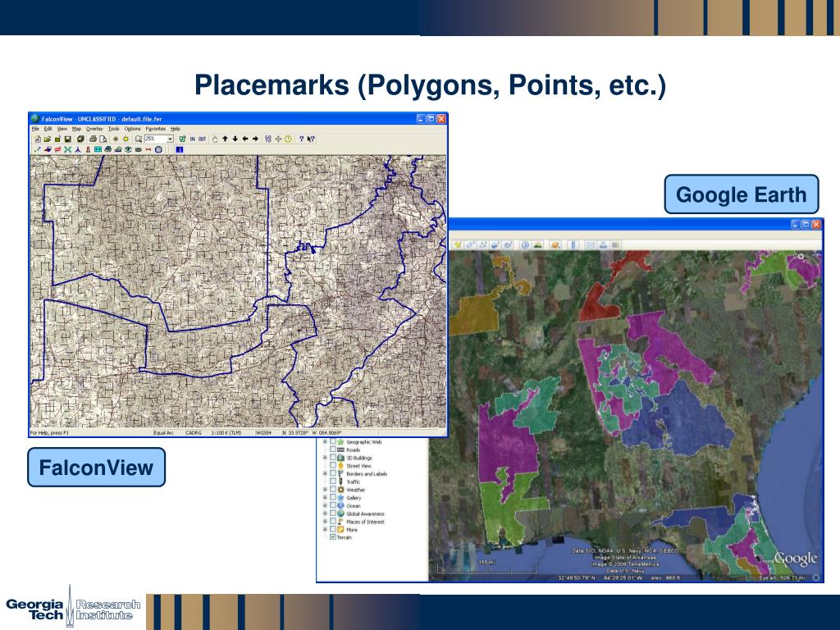Viewport: 840px width, 630px height.
Task: Open the Overlay menu in FalconView
Action: [94, 129]
